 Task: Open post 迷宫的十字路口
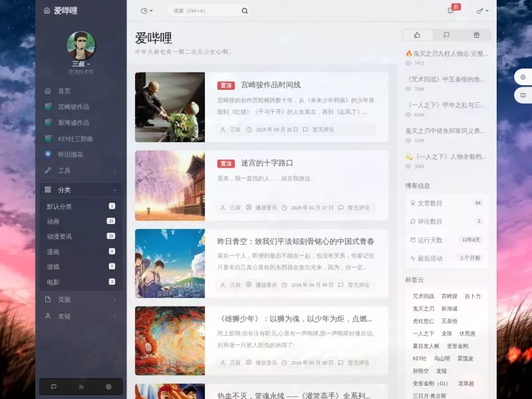point(267,163)
